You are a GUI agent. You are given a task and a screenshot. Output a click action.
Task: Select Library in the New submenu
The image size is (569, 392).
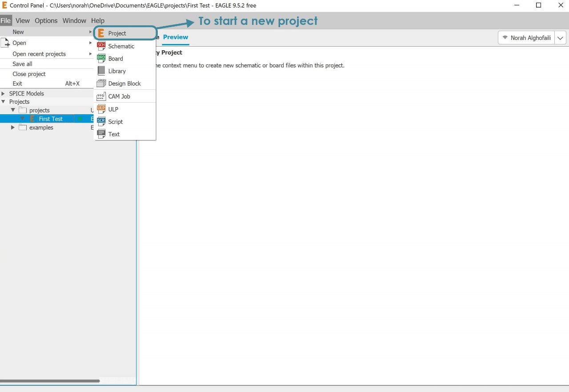[x=125, y=71]
